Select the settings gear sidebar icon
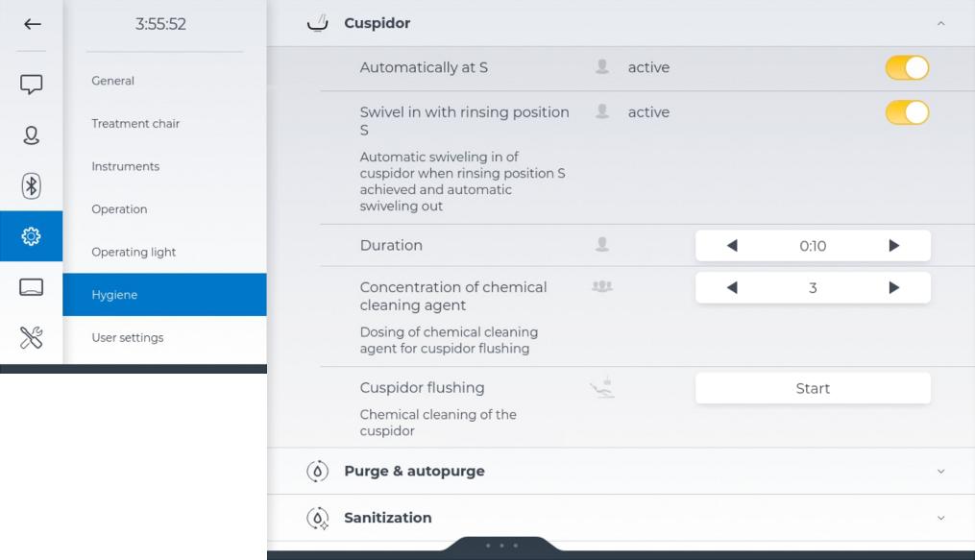 pos(32,236)
